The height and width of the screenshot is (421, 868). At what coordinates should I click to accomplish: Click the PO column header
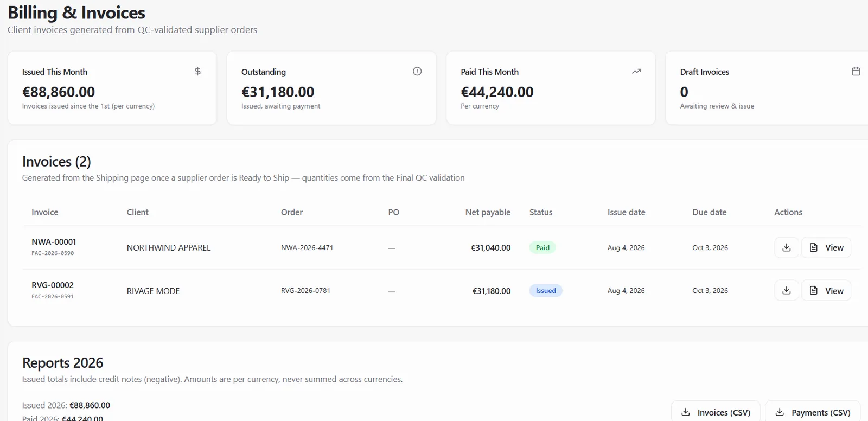[x=394, y=212]
